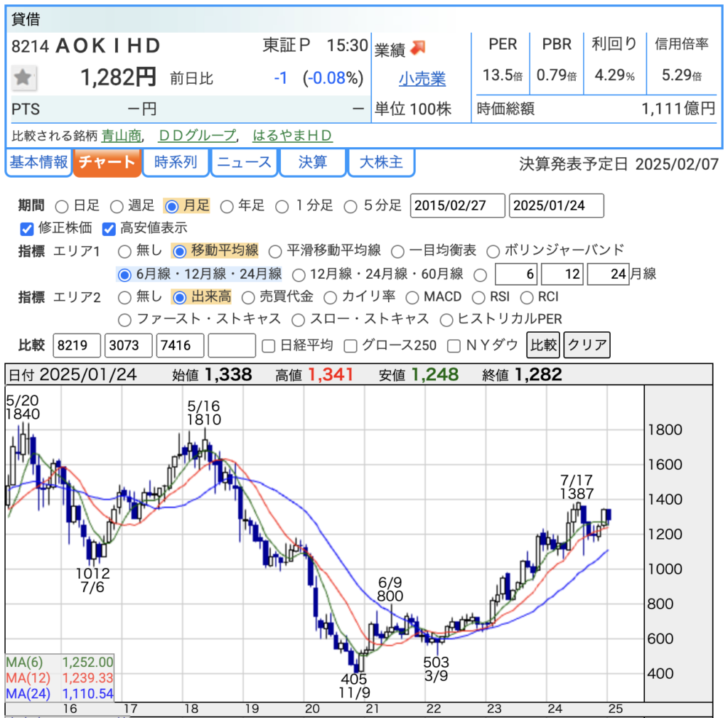Open the ニュース tab
This screenshot has height=718, width=728.
point(244,163)
